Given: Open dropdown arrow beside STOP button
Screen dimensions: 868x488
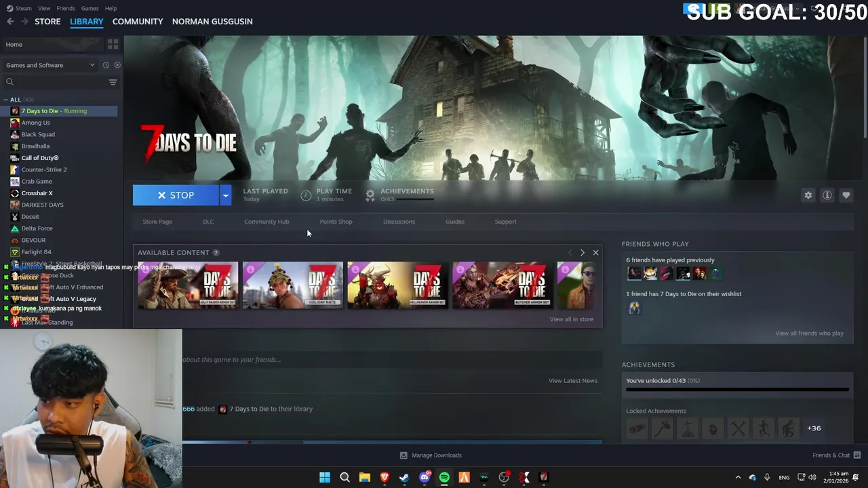Looking at the screenshot, I should [x=225, y=195].
